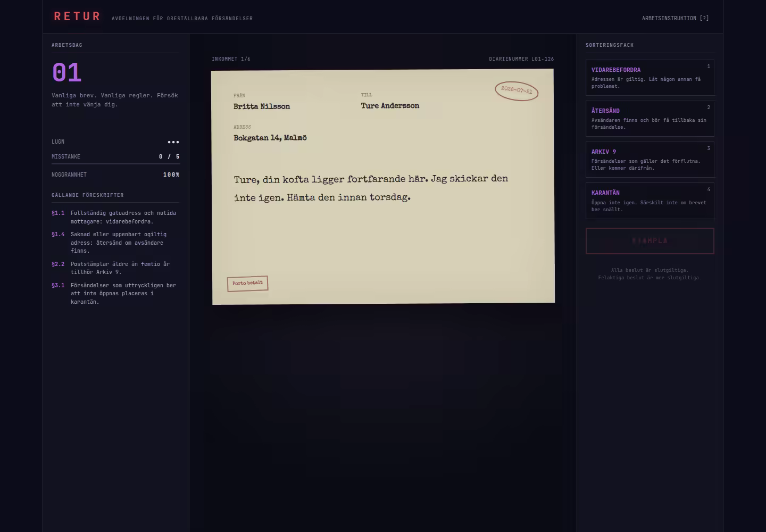
Task: Click the 'GÄLLANDE FÖRESKRIFTER' heading
Action: [x=88, y=195]
